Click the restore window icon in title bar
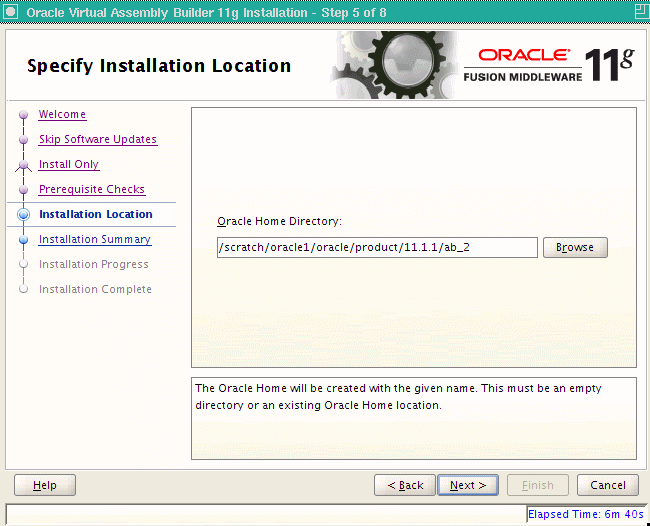This screenshot has width=650, height=526. click(642, 12)
